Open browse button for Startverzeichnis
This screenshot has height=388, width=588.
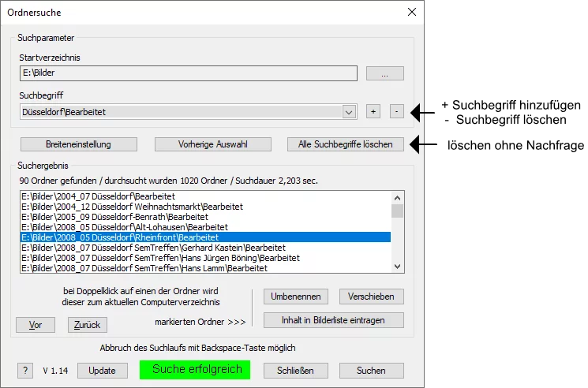(x=384, y=73)
